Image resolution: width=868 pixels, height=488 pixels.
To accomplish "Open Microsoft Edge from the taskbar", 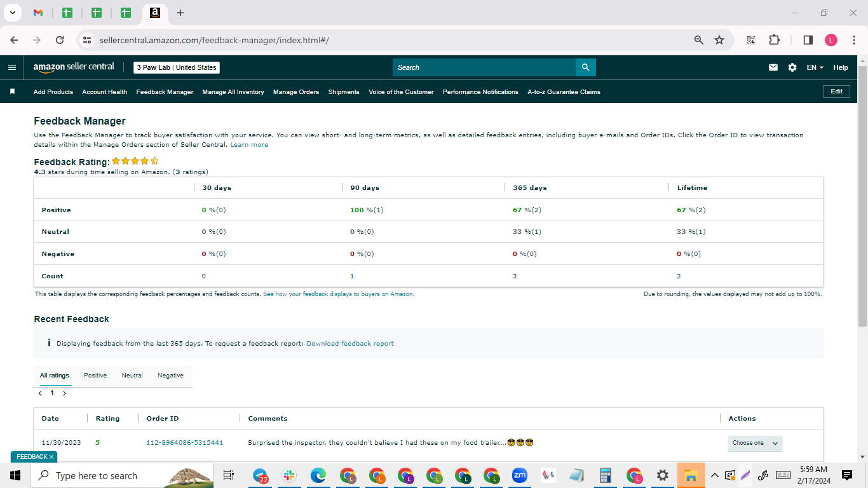I will 318,475.
